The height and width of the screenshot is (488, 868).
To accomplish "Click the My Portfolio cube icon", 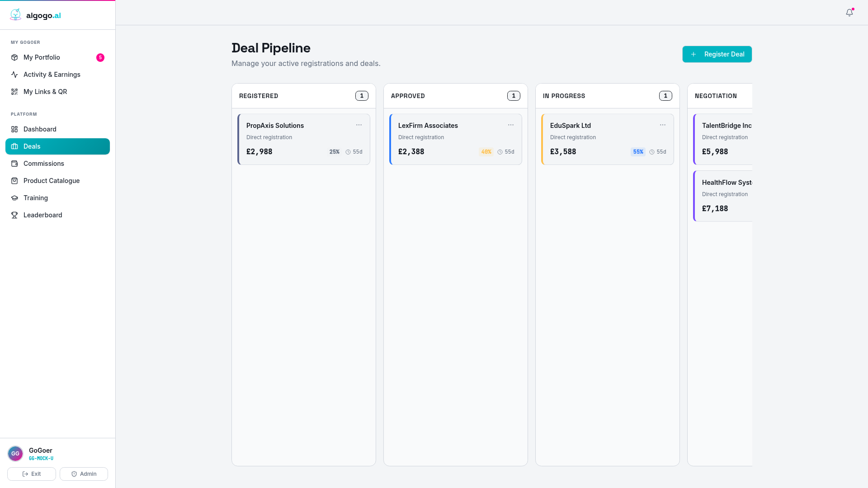I will (14, 57).
